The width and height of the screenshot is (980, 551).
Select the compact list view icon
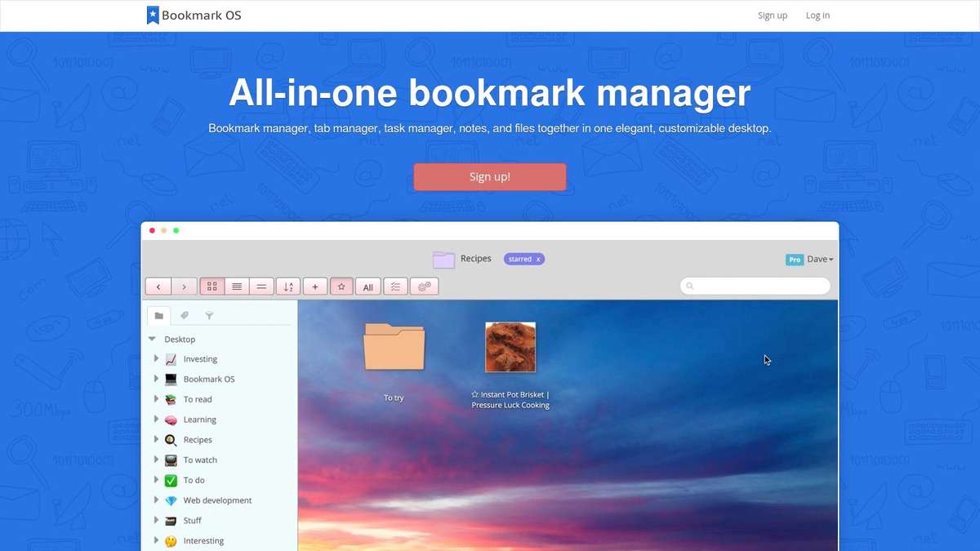(x=261, y=286)
